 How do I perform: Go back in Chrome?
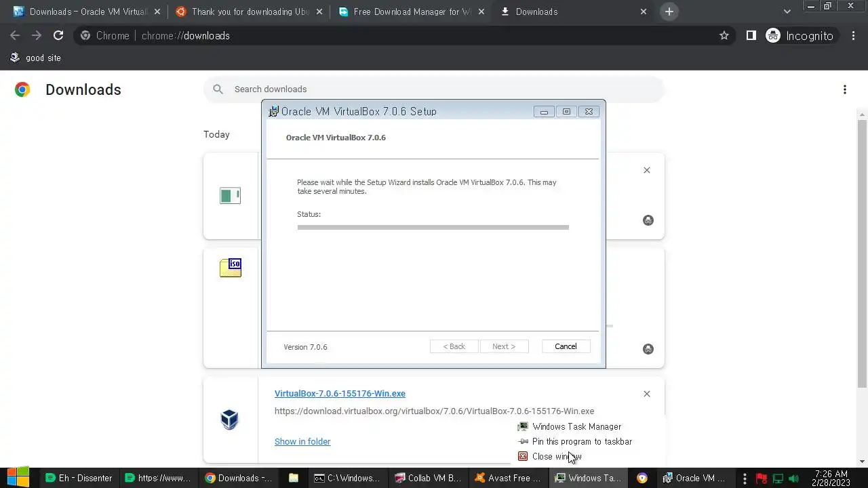click(15, 35)
